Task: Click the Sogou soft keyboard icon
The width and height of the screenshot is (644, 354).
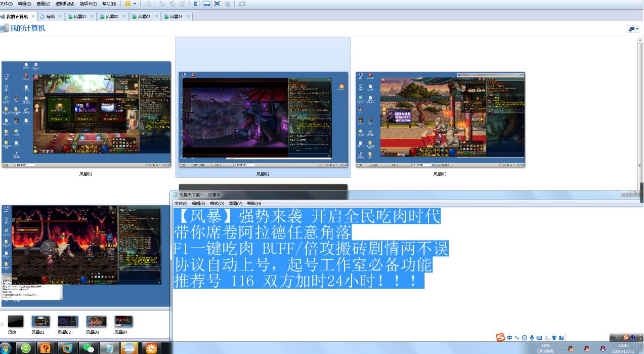Action: [x=539, y=338]
